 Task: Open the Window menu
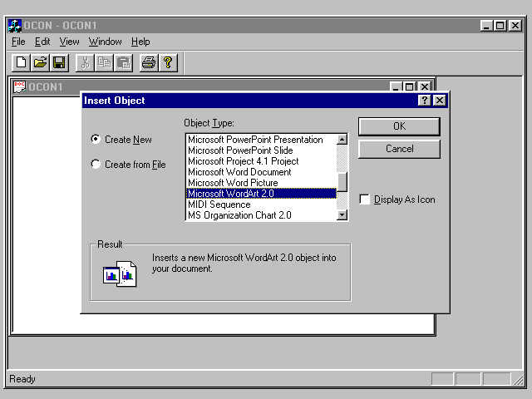(105, 42)
